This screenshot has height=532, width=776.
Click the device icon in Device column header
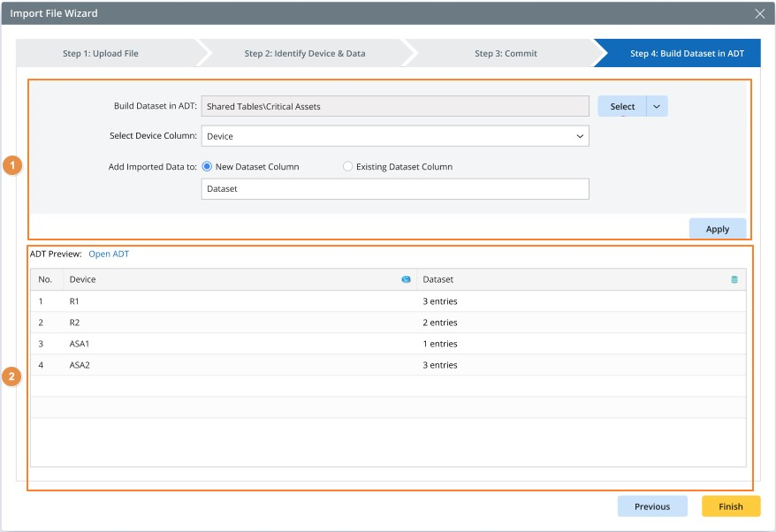[x=406, y=279]
